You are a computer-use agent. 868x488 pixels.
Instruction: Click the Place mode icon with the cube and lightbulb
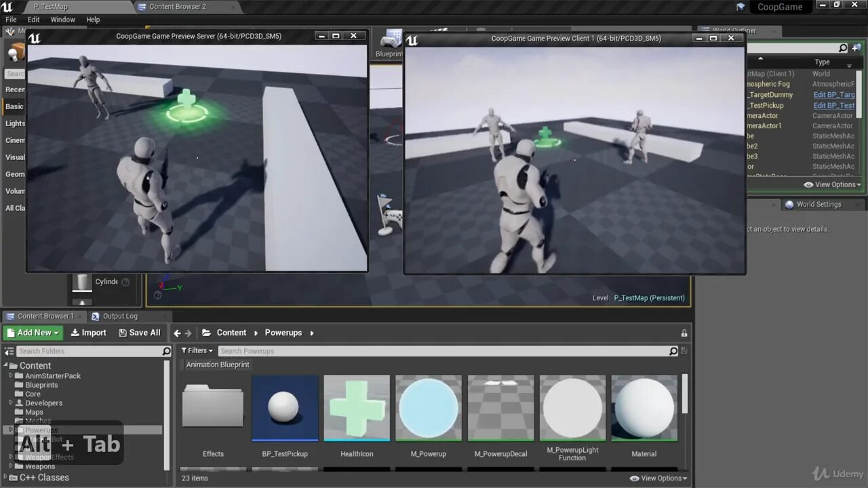tap(15, 52)
